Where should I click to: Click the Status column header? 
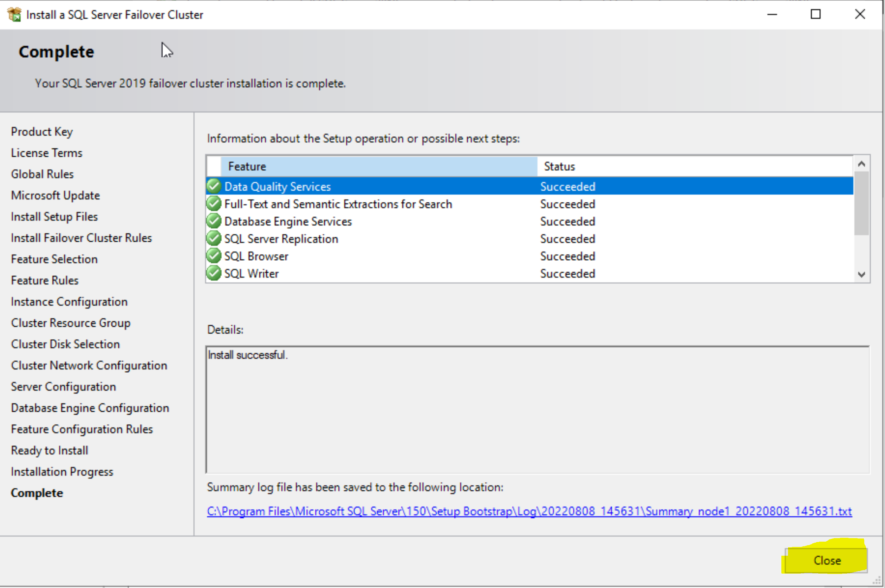[x=695, y=166]
